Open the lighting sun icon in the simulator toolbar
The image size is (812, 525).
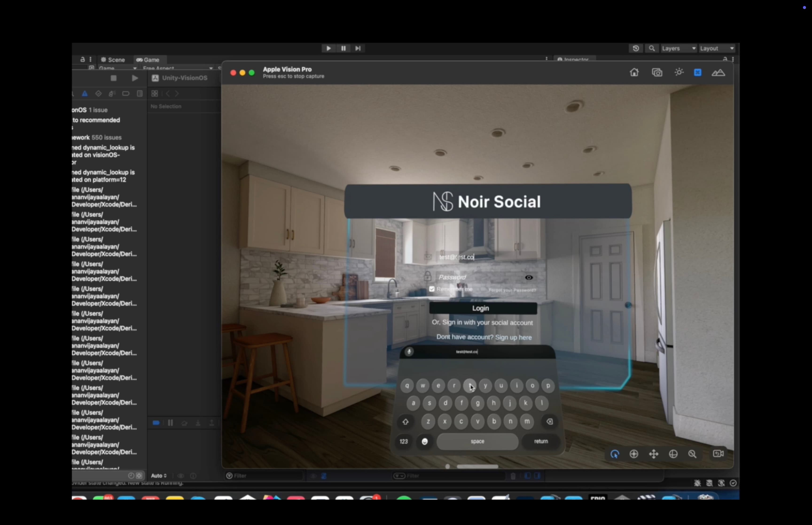(x=679, y=72)
